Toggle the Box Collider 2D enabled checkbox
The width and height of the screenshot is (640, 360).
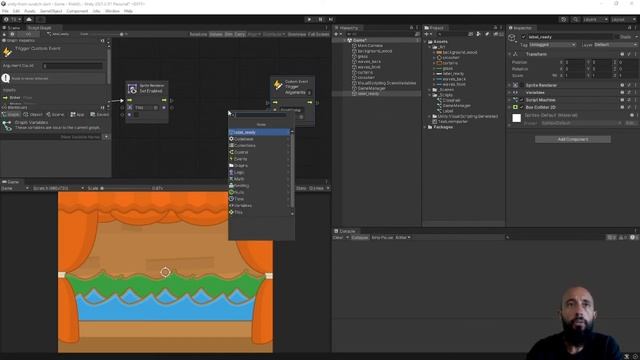521,107
